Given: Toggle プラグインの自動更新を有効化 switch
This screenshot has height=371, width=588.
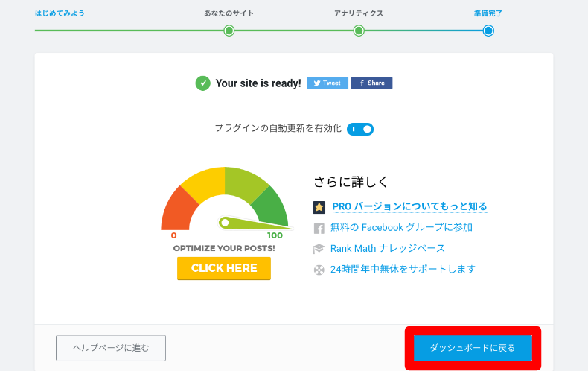Looking at the screenshot, I should 360,129.
